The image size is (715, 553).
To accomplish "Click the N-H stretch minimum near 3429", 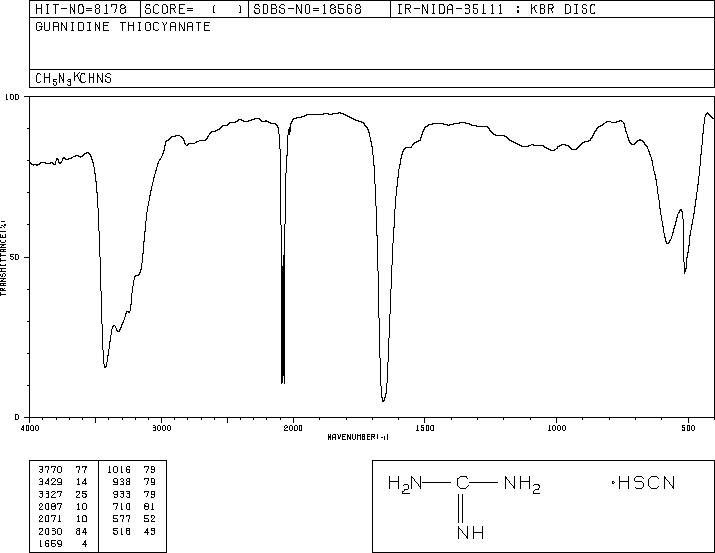I will [x=105, y=365].
